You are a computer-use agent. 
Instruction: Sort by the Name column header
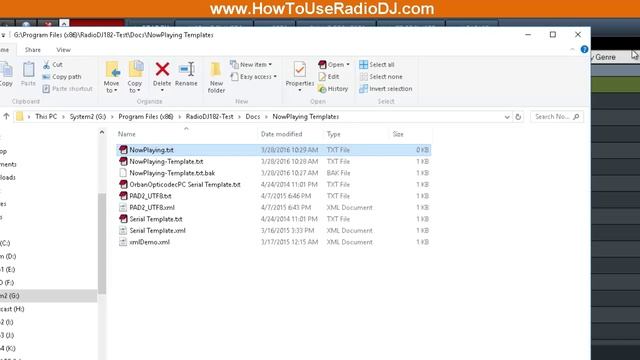tap(127, 134)
